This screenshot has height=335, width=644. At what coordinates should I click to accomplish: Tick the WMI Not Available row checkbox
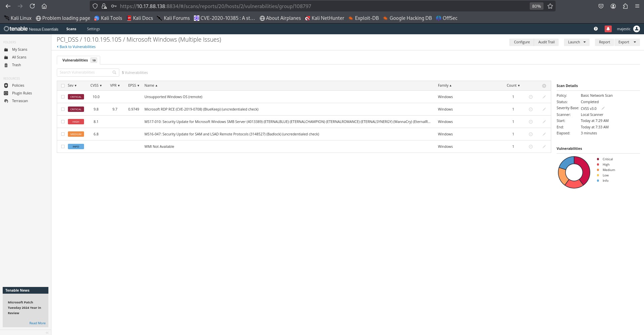[63, 146]
